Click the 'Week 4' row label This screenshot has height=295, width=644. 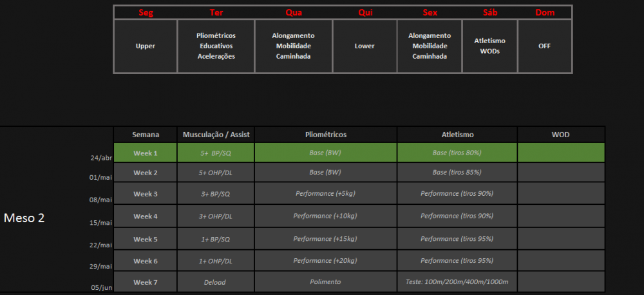point(146,216)
